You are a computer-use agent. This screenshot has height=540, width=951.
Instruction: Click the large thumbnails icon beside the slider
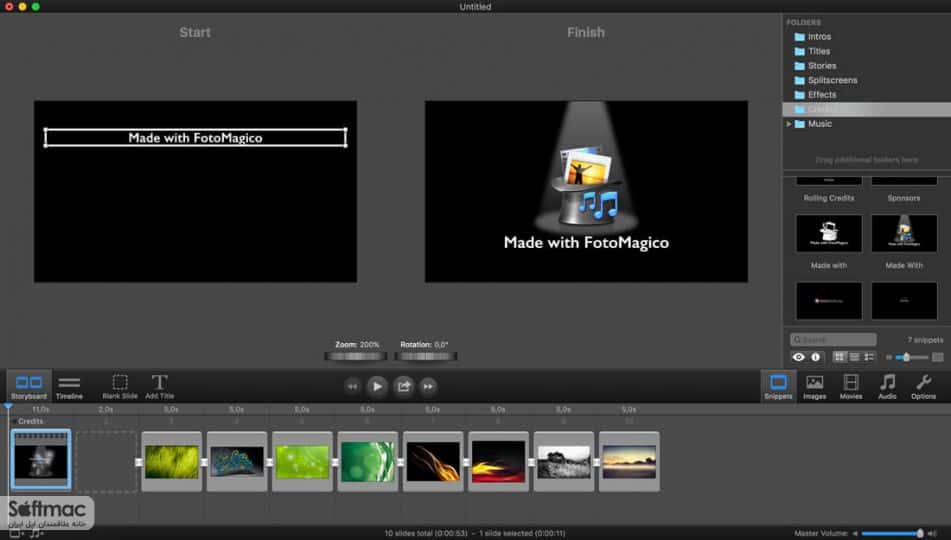938,357
